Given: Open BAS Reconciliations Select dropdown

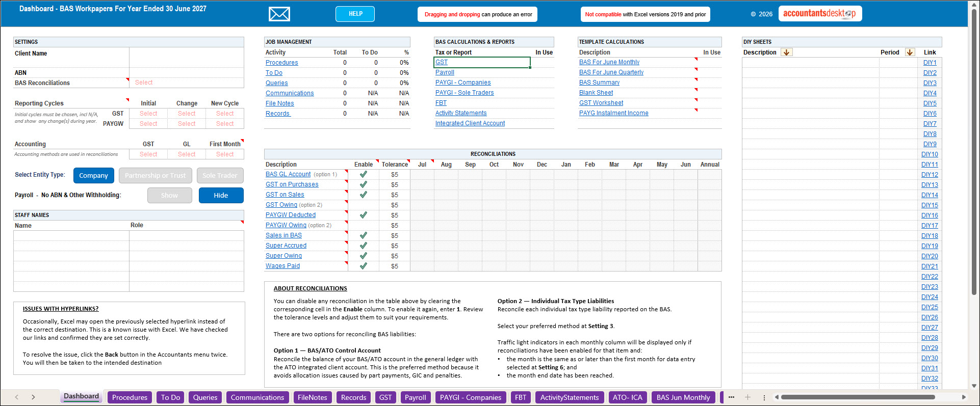Looking at the screenshot, I should [x=187, y=83].
